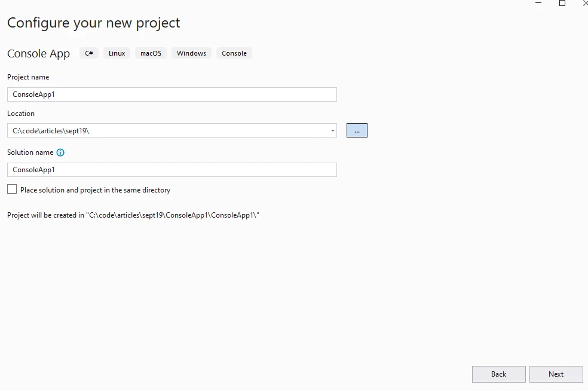Expand the Location dropdown arrow

(x=332, y=130)
